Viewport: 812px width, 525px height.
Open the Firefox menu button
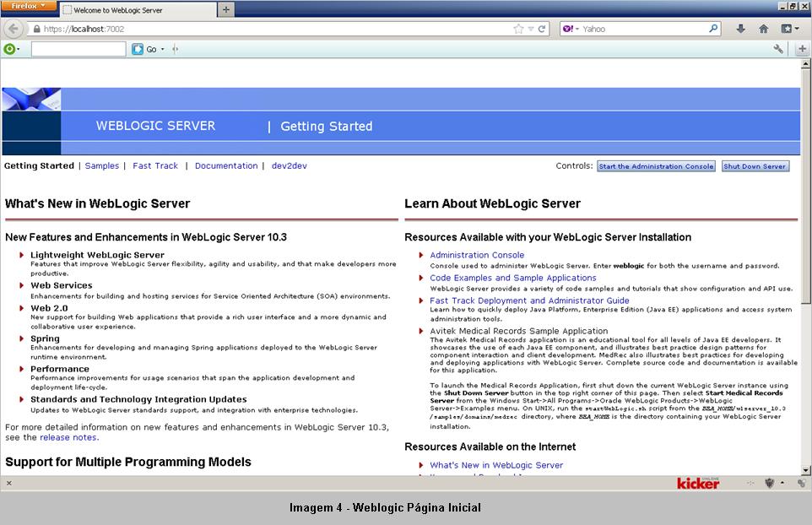(28, 6)
